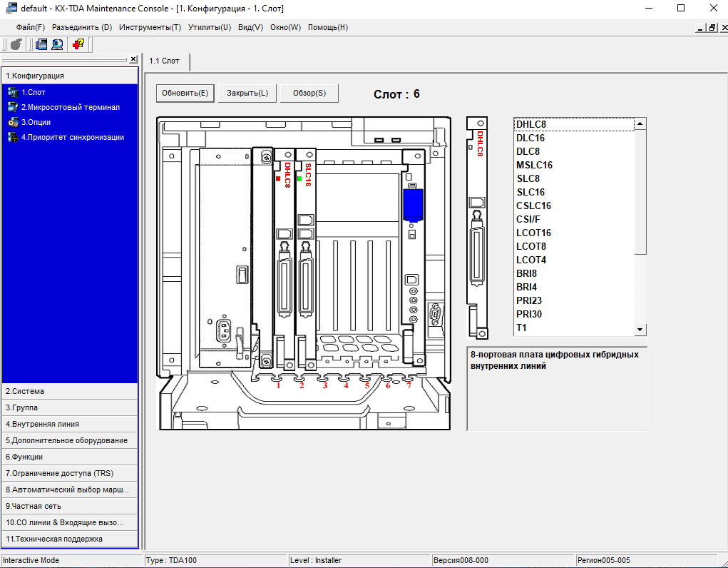Switch to the 1.1 Слот tab

click(167, 61)
